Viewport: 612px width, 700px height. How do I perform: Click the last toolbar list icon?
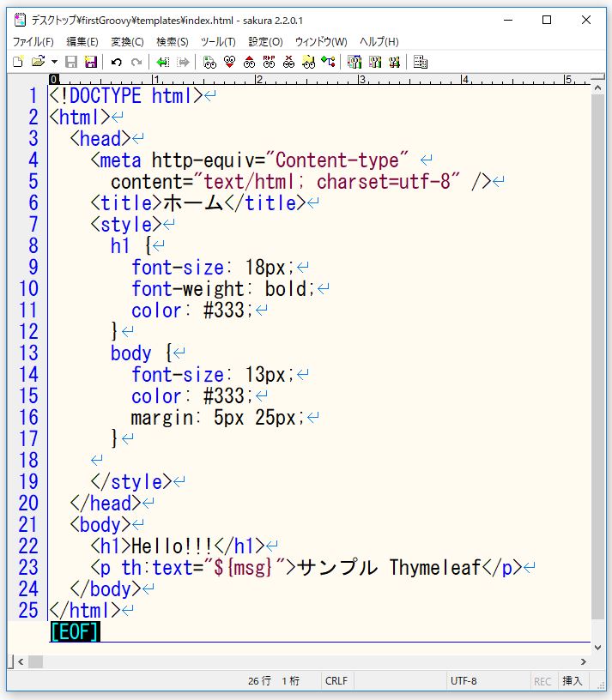click(x=421, y=62)
